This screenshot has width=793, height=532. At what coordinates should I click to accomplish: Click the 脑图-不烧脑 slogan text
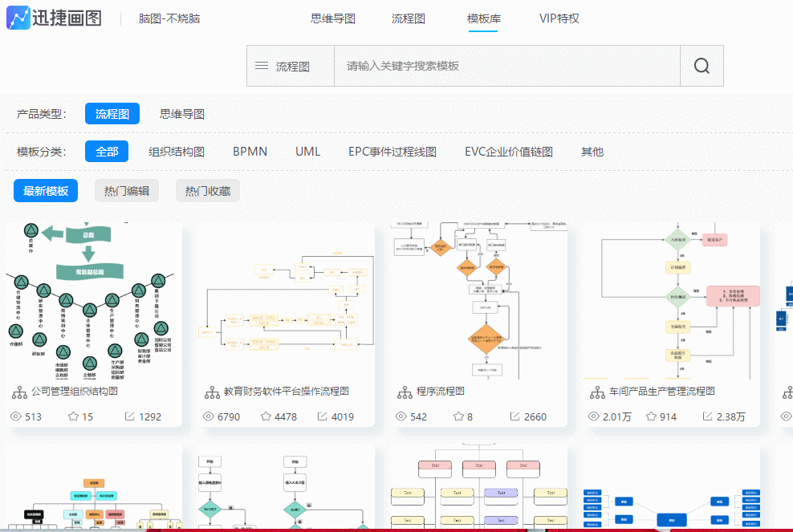169,18
